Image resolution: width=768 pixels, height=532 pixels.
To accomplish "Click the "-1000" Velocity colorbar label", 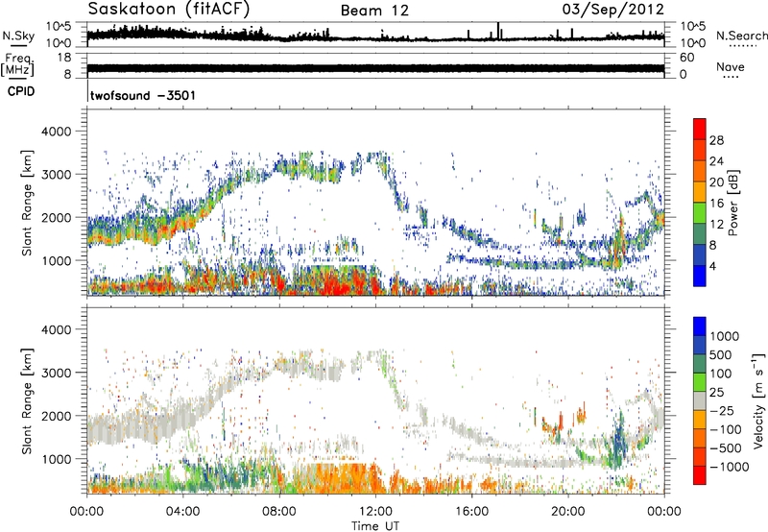I will click(730, 467).
